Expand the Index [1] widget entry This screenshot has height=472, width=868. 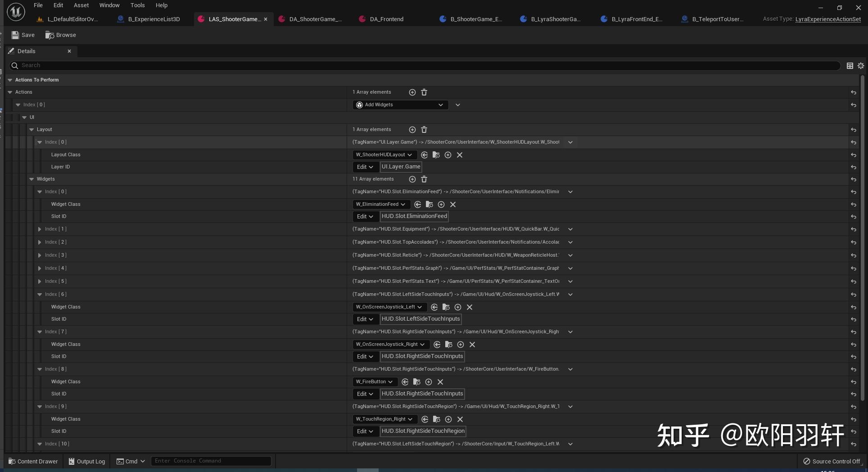click(40, 229)
